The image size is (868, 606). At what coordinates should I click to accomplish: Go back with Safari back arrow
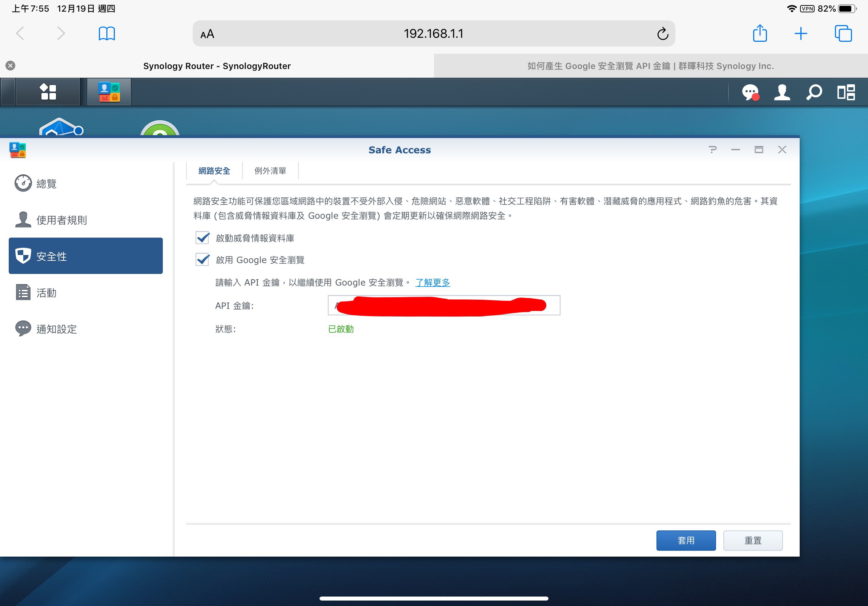click(20, 33)
